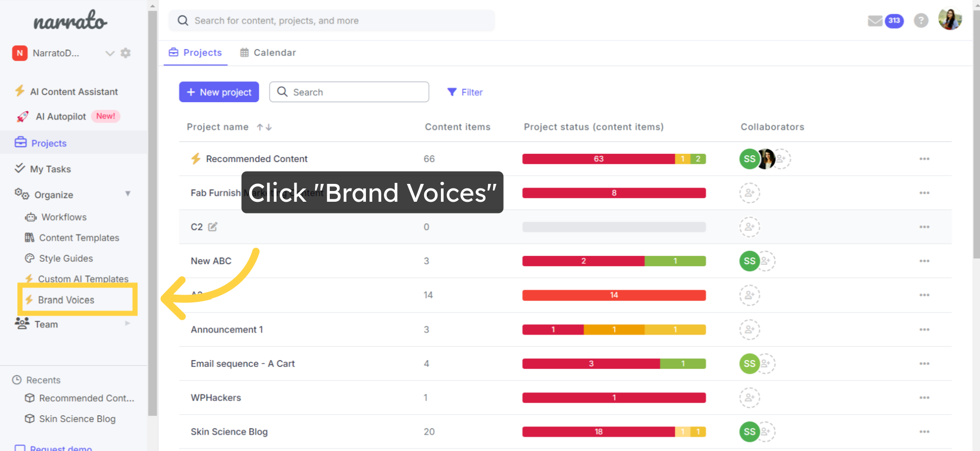The height and width of the screenshot is (451, 980).
Task: Open Email sequence - A Cart project
Action: (x=243, y=364)
